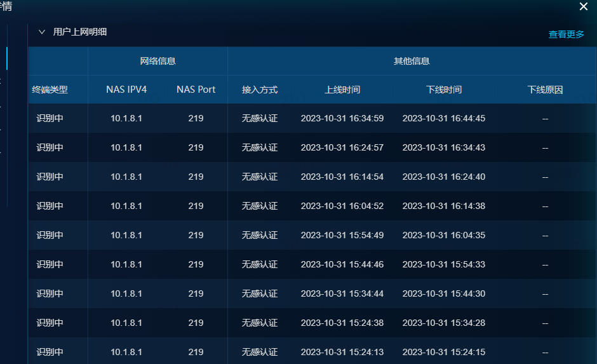Click online time 2023-10-31 15:54:49 cell

tap(342, 236)
